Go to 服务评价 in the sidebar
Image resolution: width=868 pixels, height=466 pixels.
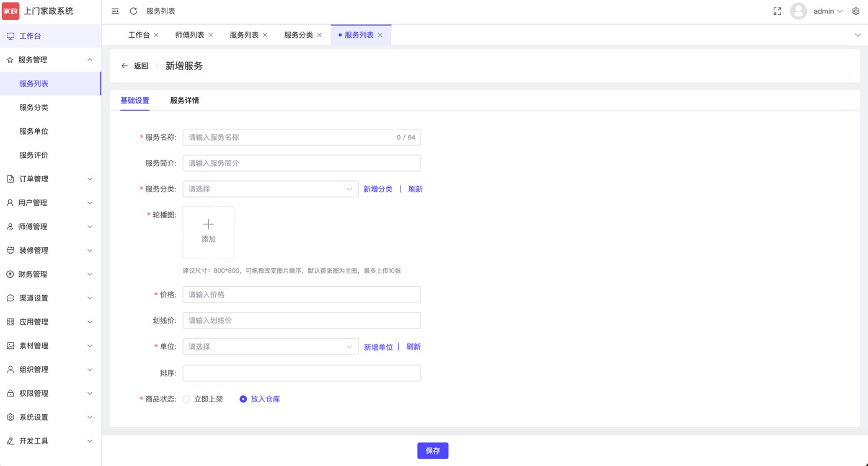(x=50, y=156)
